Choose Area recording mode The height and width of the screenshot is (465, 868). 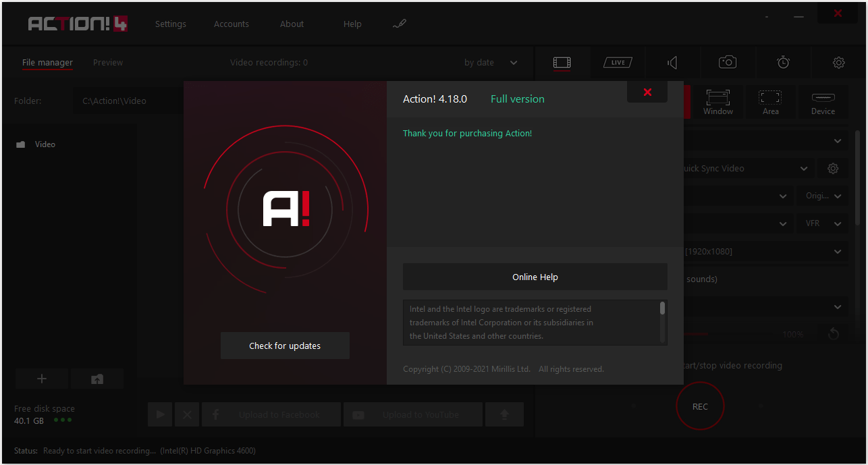tap(770, 102)
